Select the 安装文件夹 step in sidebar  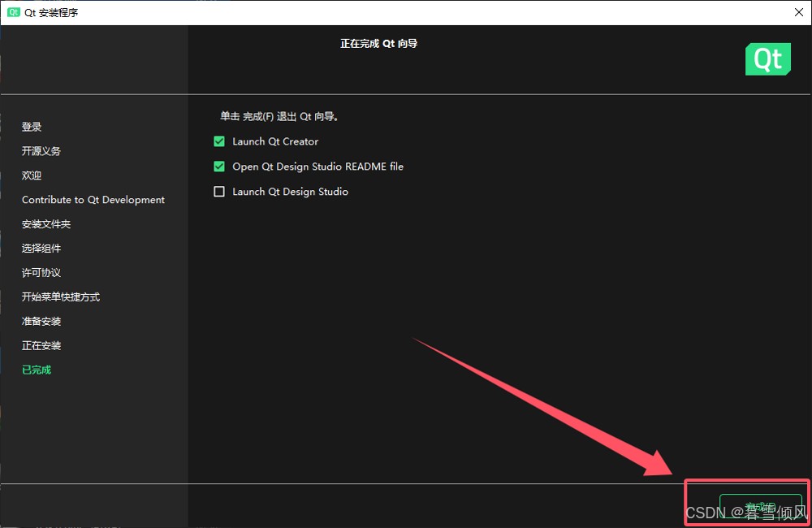(46, 224)
